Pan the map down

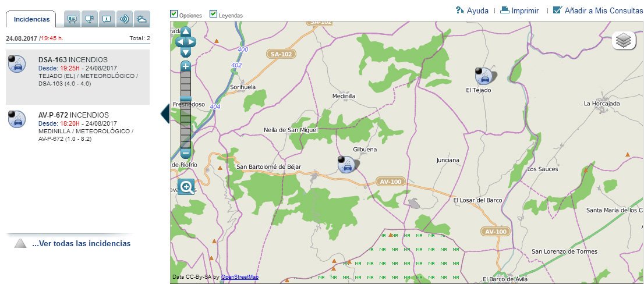[186, 52]
